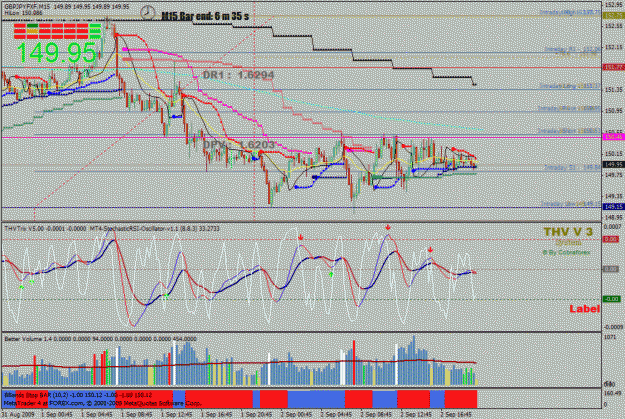The image size is (625, 419).
Task: Click the '1 Sep 12:45' time axis label
Action: pyautogui.click(x=178, y=414)
